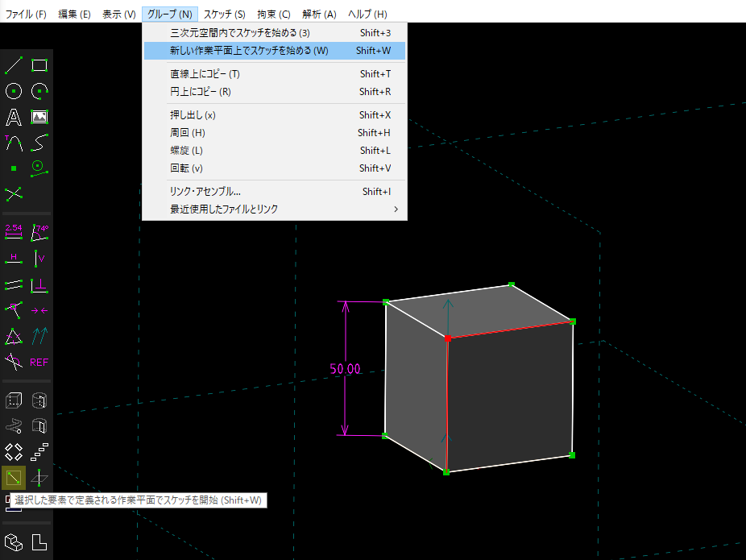Open the 拘束 (C) menu
The width and height of the screenshot is (746, 560).
274,15
